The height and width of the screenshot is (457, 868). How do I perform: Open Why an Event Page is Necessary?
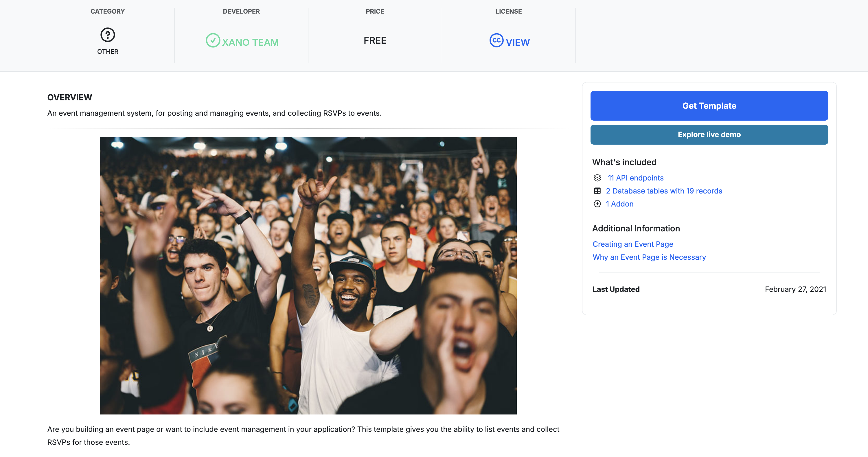[649, 257]
